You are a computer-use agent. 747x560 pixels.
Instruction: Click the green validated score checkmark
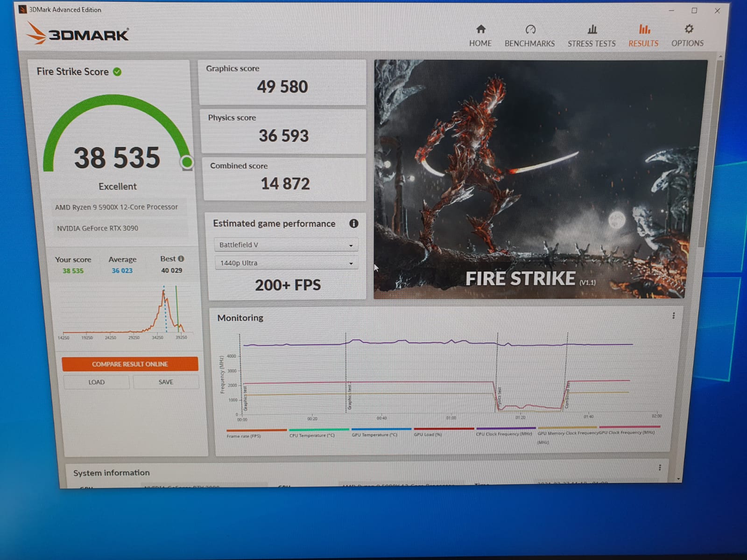coord(117,72)
